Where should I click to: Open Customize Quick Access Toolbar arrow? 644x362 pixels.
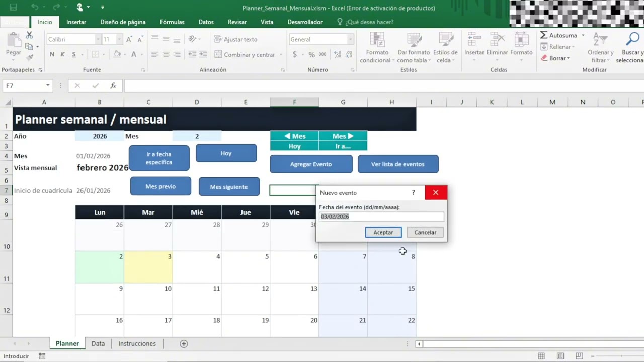(x=103, y=7)
